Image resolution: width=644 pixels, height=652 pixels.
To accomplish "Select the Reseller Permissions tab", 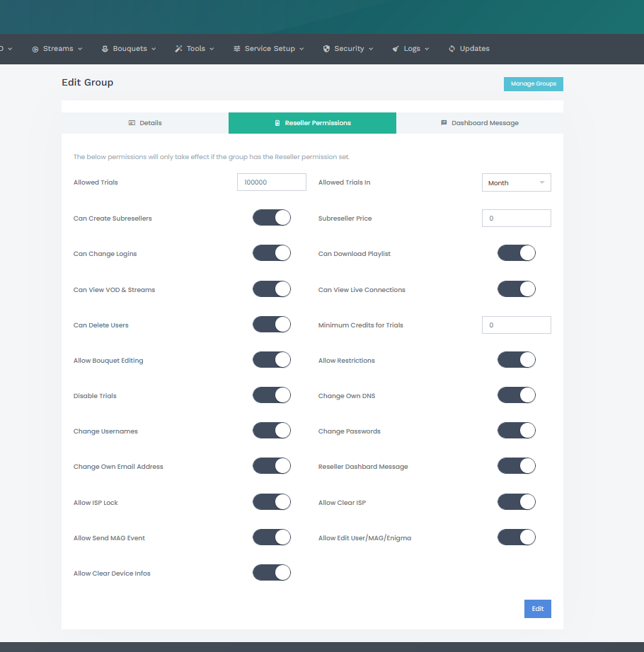I will [x=312, y=123].
